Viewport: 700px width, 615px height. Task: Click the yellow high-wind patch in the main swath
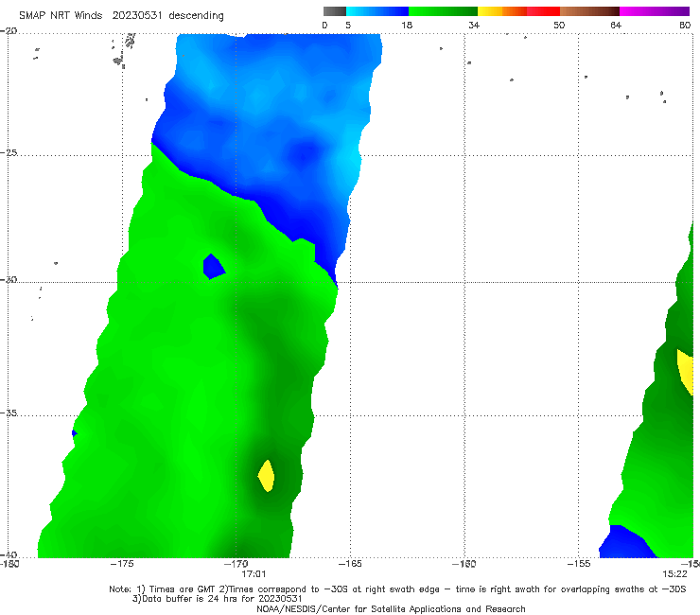pos(267,476)
